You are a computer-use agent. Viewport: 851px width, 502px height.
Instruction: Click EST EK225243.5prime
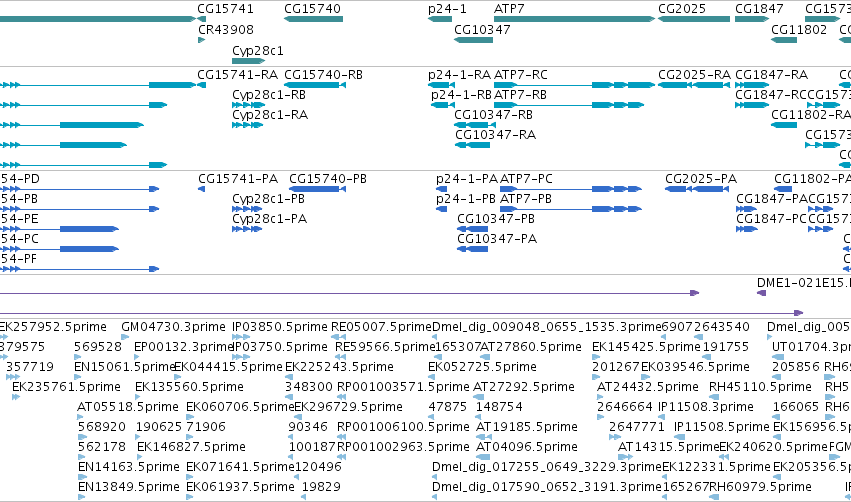click(x=339, y=367)
